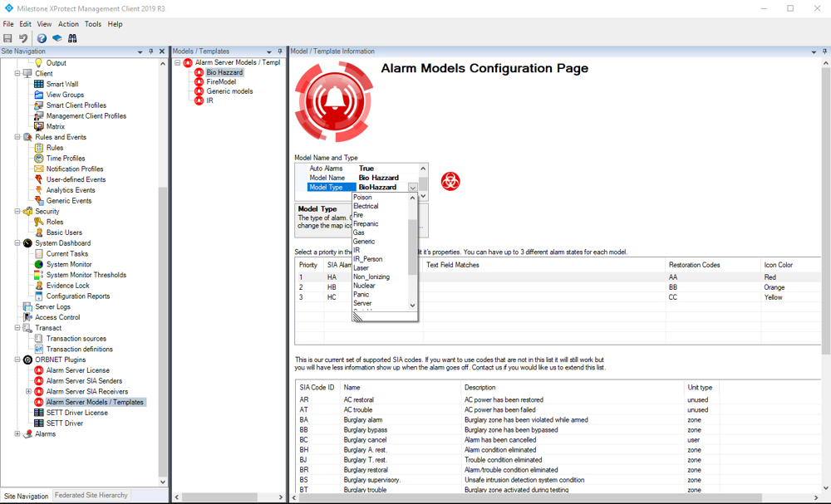Select the Orange priority 2 icon color cell

tap(774, 287)
